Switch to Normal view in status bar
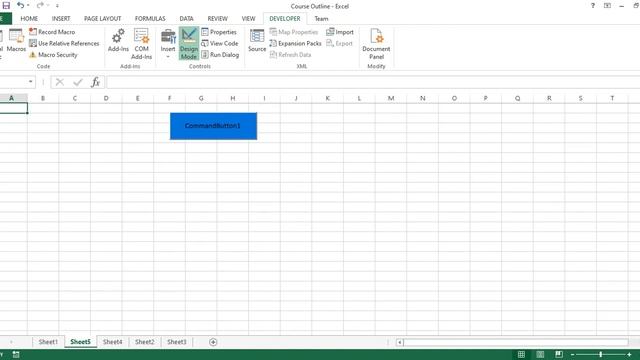The height and width of the screenshot is (360, 640). pos(521,354)
